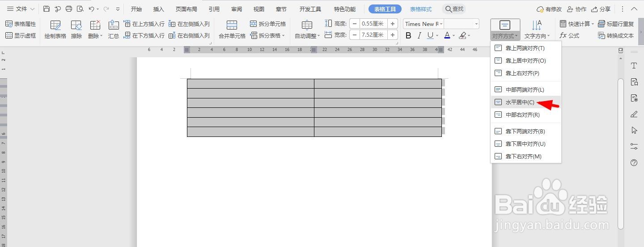Click 合并单元格 merge cells
Image resolution: width=644 pixels, height=247 pixels.
coord(232,30)
